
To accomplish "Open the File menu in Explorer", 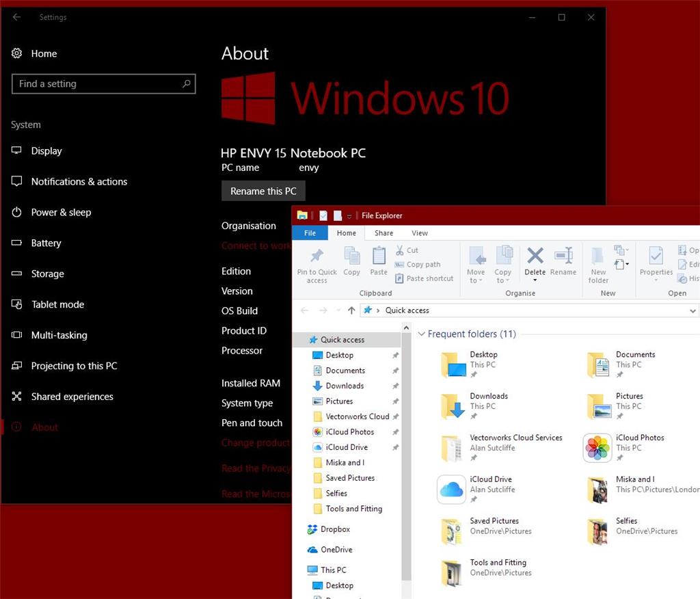I will click(x=310, y=232).
